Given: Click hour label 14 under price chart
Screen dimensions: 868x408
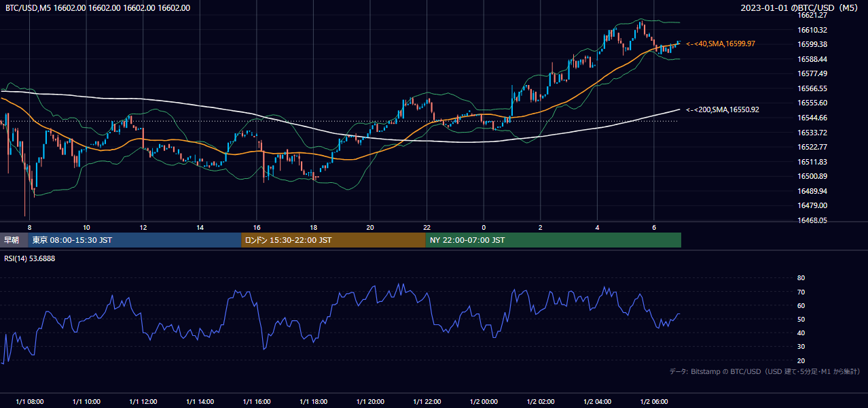Looking at the screenshot, I should click(x=200, y=227).
